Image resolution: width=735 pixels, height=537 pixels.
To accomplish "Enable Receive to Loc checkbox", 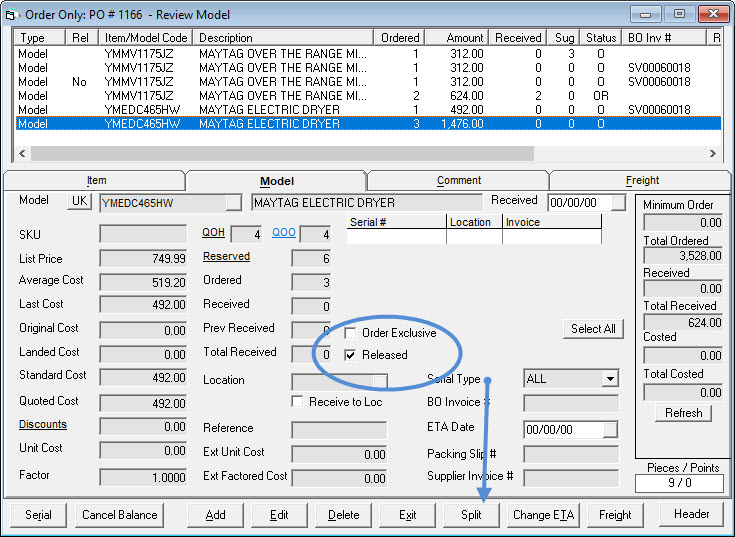I will click(x=297, y=402).
